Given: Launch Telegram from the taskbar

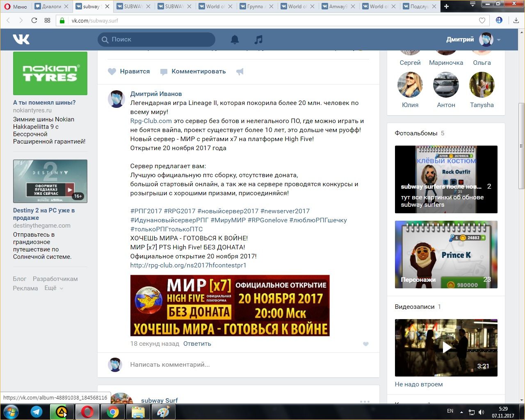Looking at the screenshot, I should 37,411.
